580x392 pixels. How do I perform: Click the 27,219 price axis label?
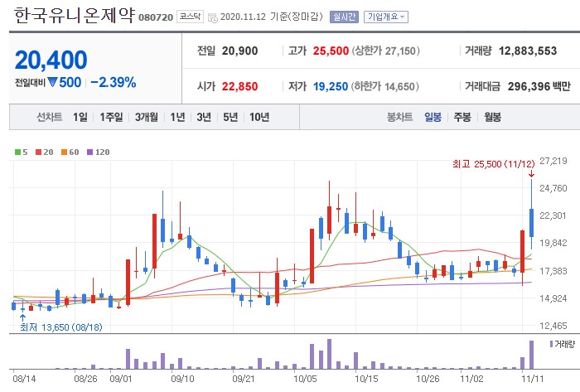tap(553, 161)
